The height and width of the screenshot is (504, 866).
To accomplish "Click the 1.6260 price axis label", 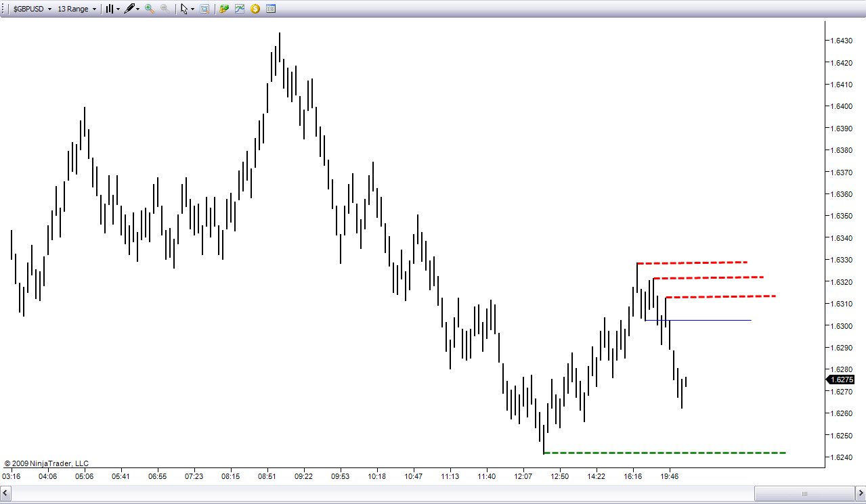I will (842, 413).
